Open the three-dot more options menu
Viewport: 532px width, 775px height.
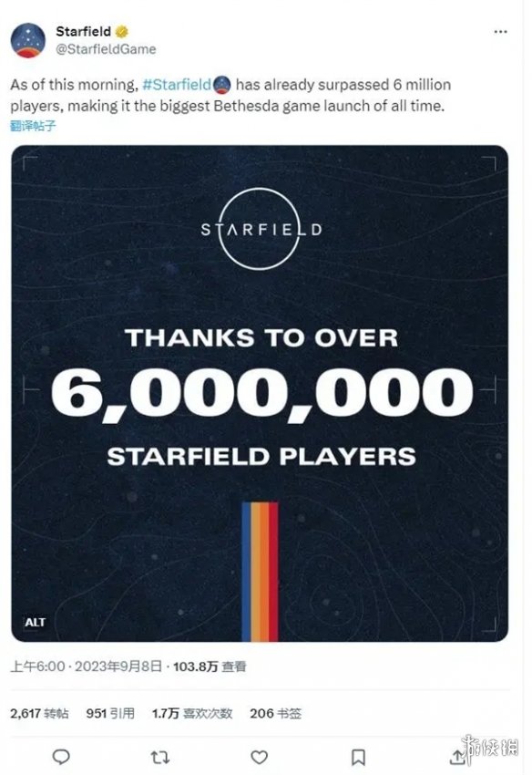[x=500, y=32]
